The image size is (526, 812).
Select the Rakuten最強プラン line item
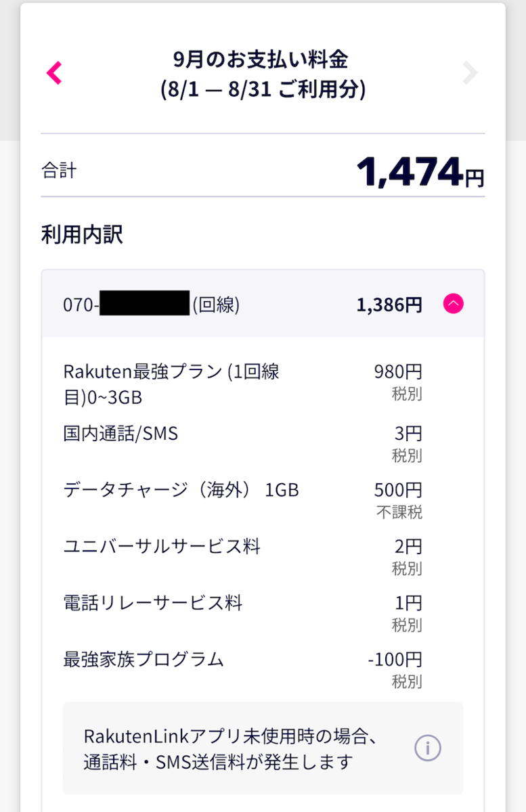point(171,384)
